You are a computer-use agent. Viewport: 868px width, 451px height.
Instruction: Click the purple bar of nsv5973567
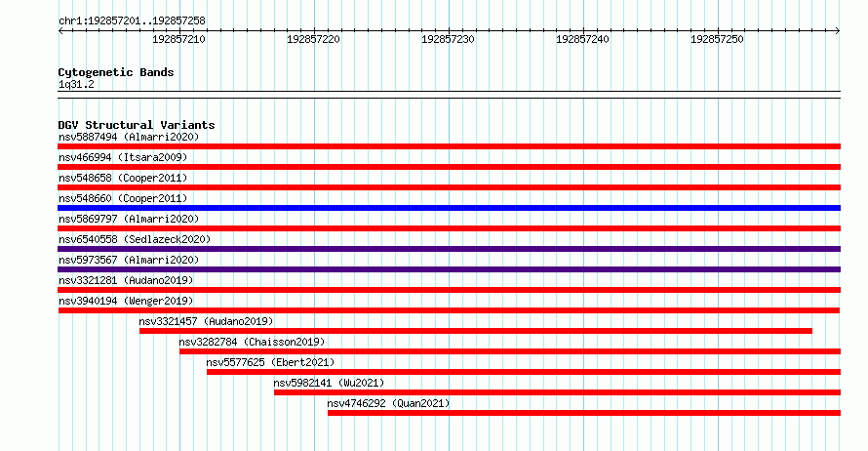(449, 269)
